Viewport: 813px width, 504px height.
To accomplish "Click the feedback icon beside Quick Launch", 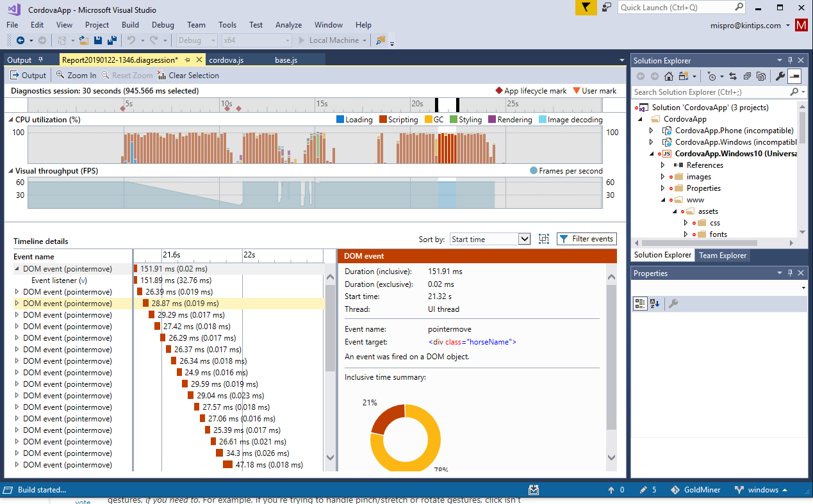I will click(x=607, y=8).
